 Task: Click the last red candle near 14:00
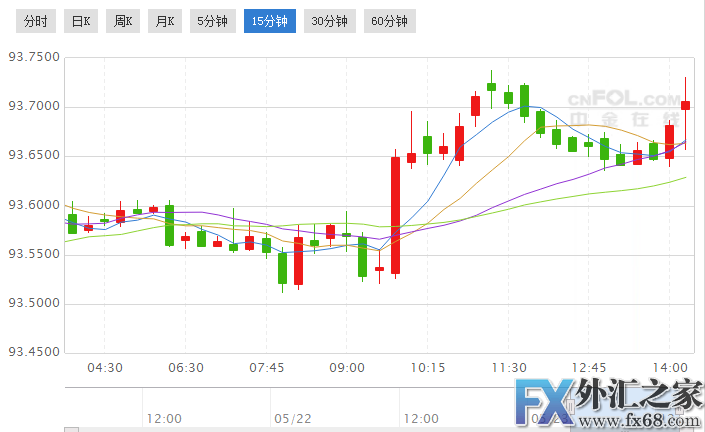[686, 105]
